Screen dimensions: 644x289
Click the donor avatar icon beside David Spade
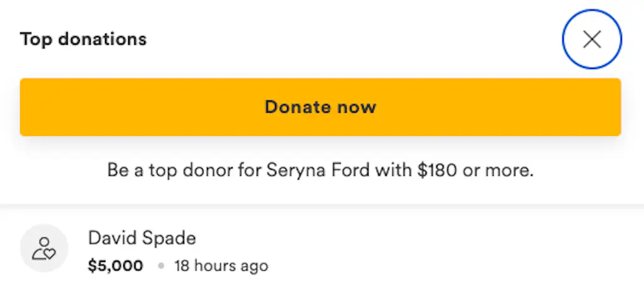click(x=43, y=248)
